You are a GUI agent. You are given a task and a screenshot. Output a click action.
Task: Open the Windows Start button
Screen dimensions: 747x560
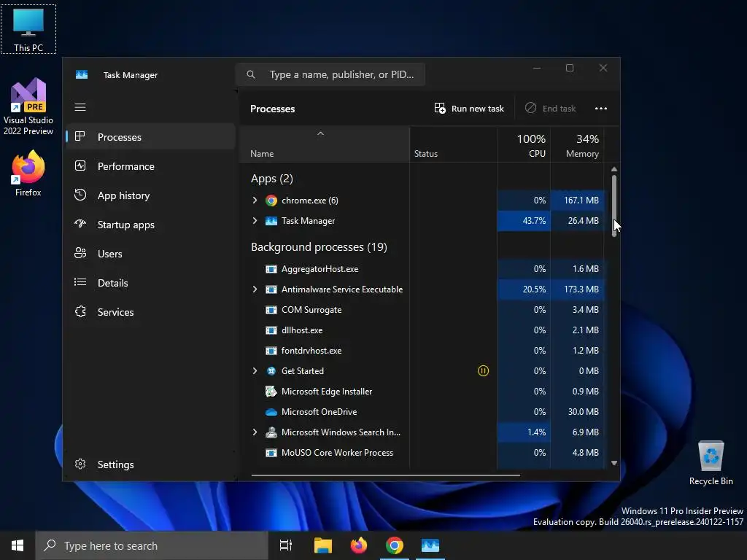pyautogui.click(x=18, y=545)
